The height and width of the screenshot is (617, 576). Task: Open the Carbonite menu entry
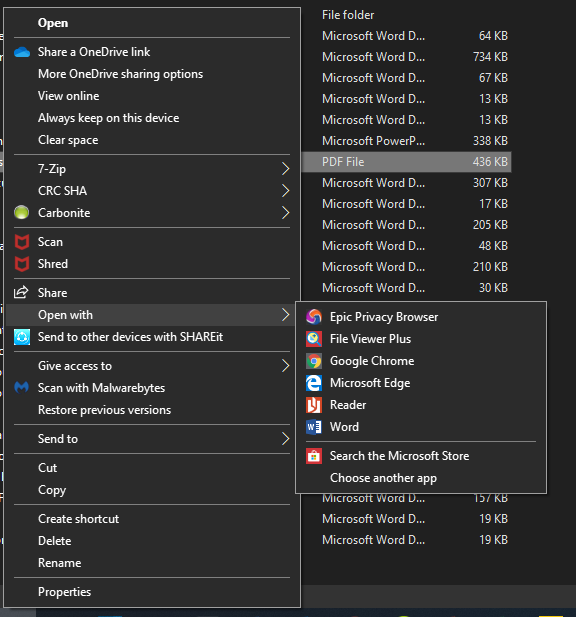pyautogui.click(x=152, y=213)
